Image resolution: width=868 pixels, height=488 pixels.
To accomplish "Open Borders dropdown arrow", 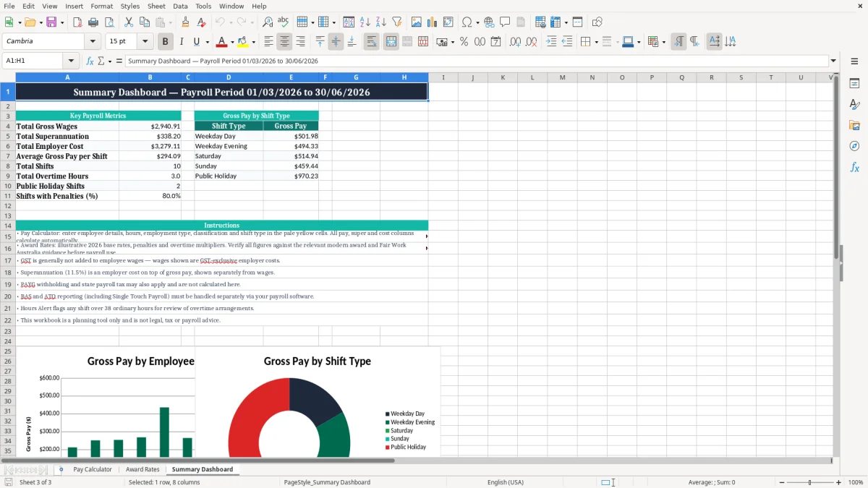I will 597,42.
